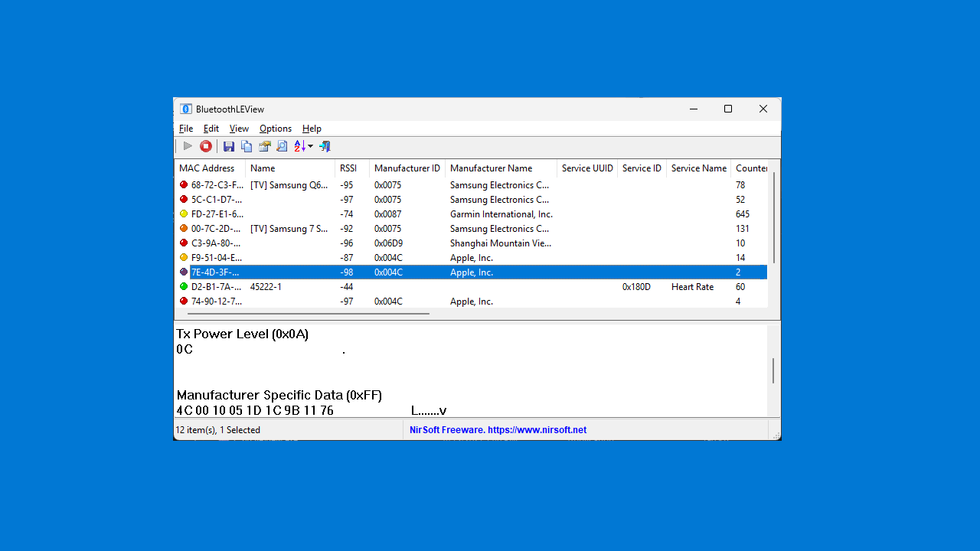Click the device list horizontal scrollbar
This screenshot has height=551, width=980.
308,313
